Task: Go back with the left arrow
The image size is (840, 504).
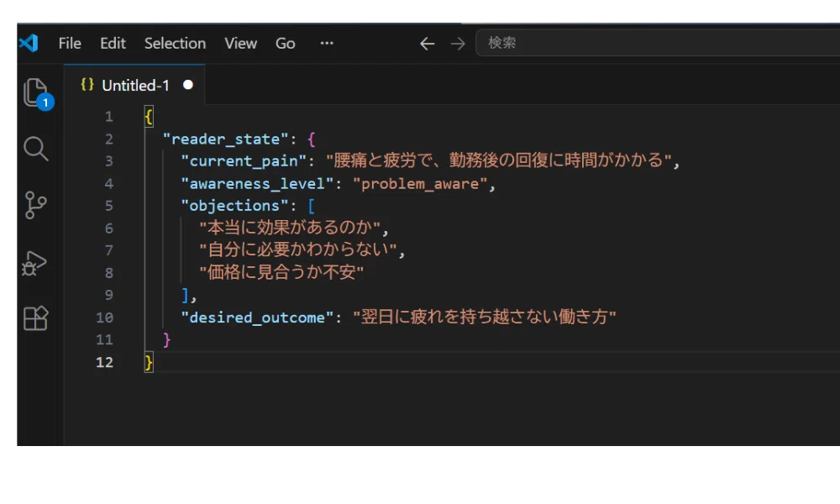Action: coord(427,44)
